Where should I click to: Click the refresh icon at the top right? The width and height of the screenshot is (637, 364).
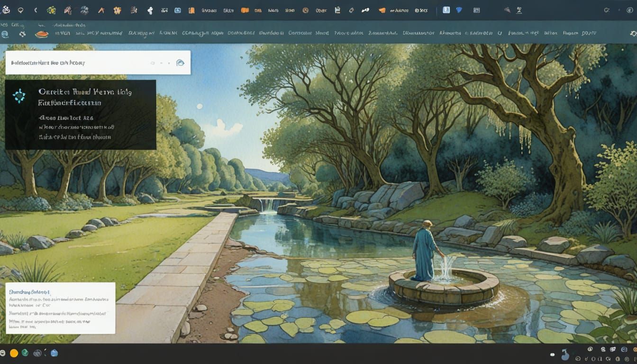(x=607, y=9)
